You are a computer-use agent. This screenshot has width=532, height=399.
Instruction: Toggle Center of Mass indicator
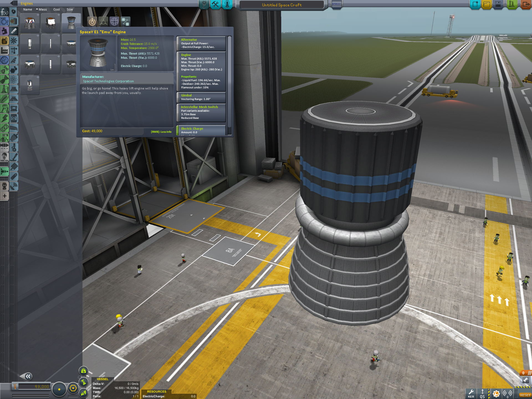83,371
